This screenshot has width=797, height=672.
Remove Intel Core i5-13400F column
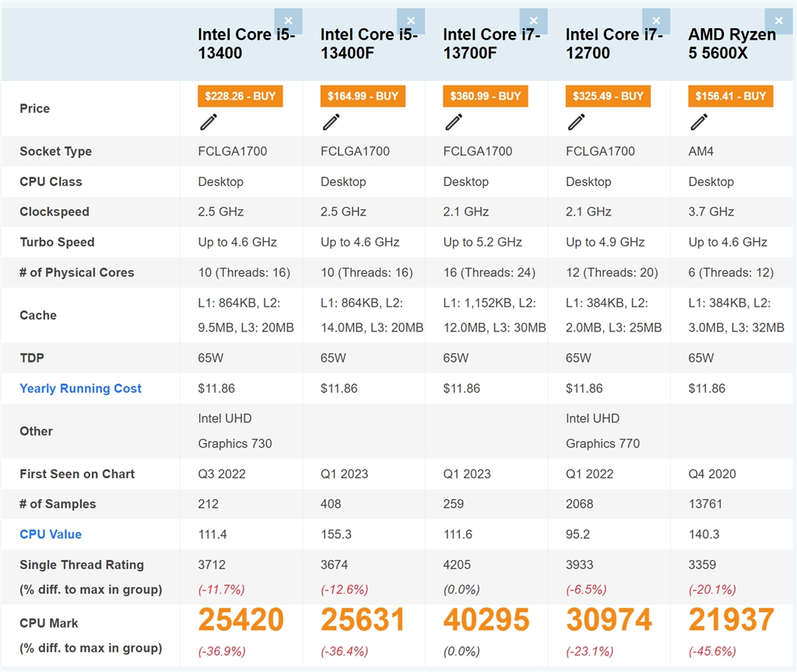tap(411, 21)
